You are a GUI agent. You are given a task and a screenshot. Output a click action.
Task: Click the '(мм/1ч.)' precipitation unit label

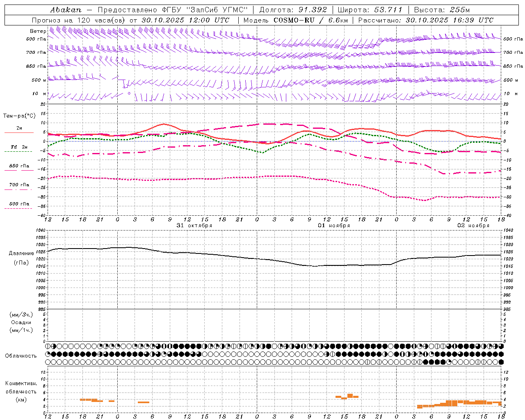(21, 330)
